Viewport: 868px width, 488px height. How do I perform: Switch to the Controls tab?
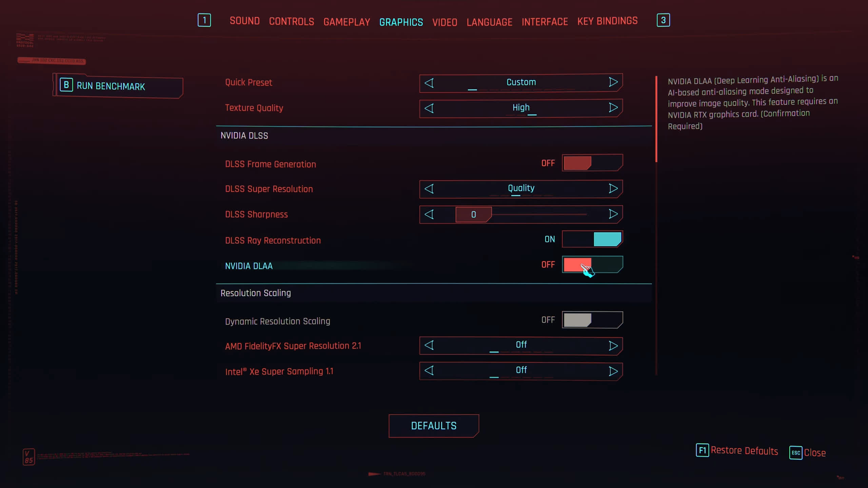(x=292, y=21)
